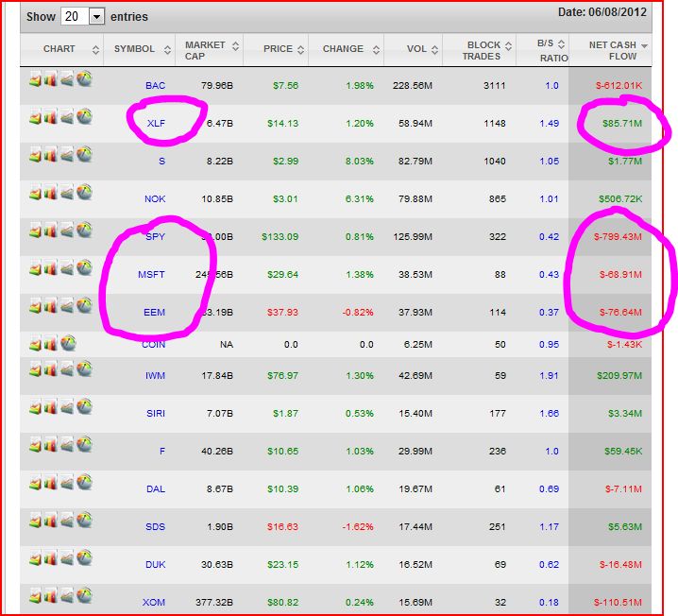This screenshot has width=678, height=616.
Task: Open the gauge icon in DAL row
Action: click(x=84, y=482)
